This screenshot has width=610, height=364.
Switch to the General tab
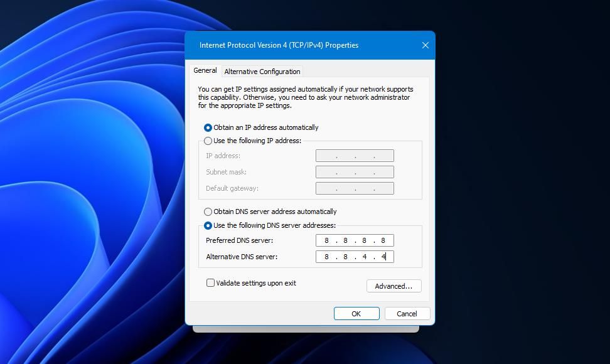click(x=205, y=70)
